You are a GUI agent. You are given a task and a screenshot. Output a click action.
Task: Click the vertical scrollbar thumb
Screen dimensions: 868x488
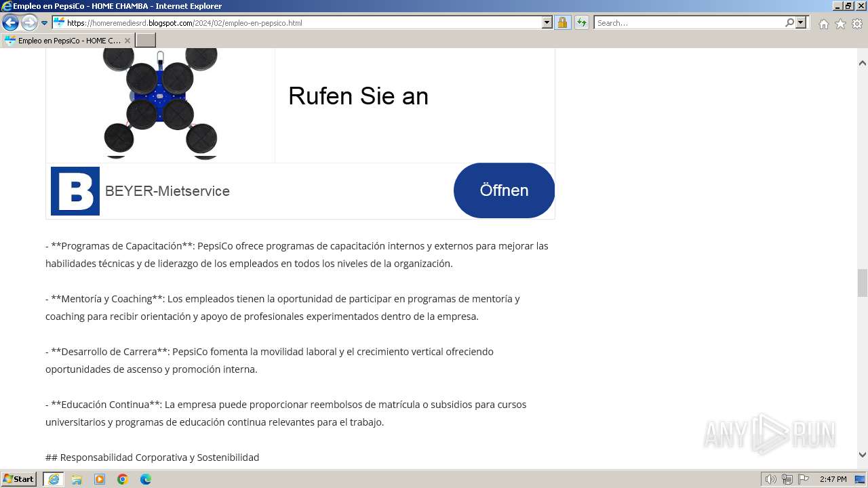pyautogui.click(x=863, y=283)
